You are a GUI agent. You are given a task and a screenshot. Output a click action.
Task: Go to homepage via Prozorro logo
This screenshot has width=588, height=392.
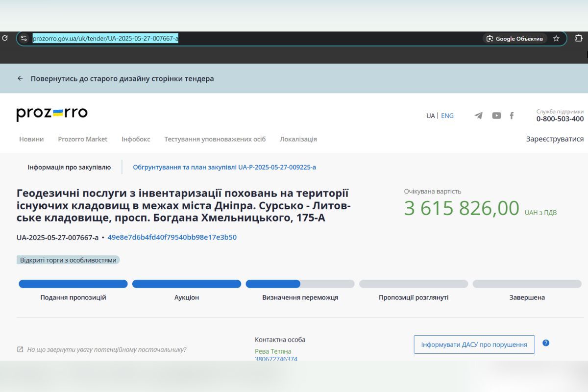[x=51, y=113]
